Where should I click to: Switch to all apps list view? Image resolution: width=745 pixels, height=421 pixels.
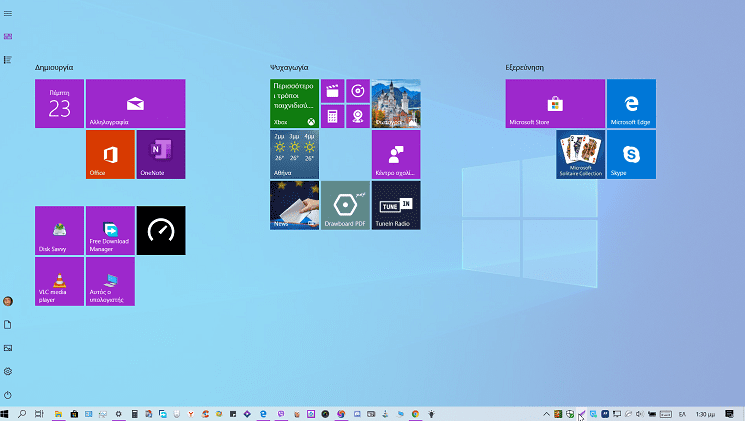(8, 60)
